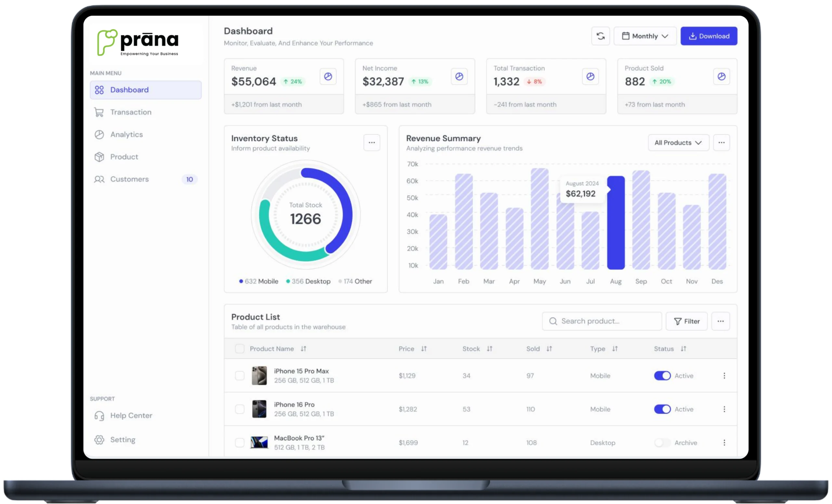Viewport: 832px width, 504px height.
Task: Open the Product Sold card chart icon
Action: pos(721,77)
